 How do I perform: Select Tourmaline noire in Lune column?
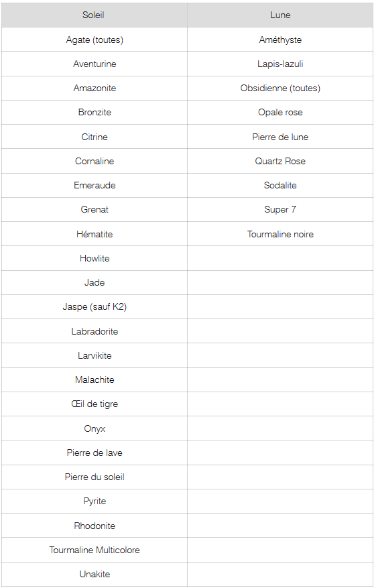280,233
